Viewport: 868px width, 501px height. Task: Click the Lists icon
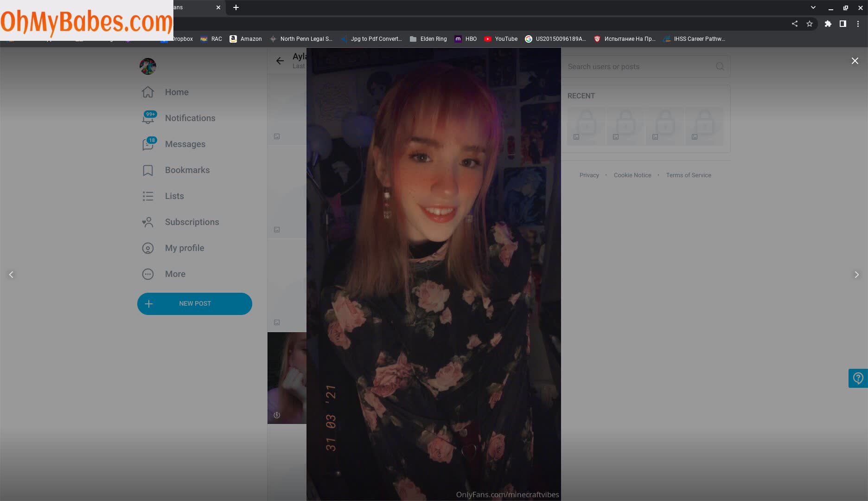pyautogui.click(x=148, y=196)
